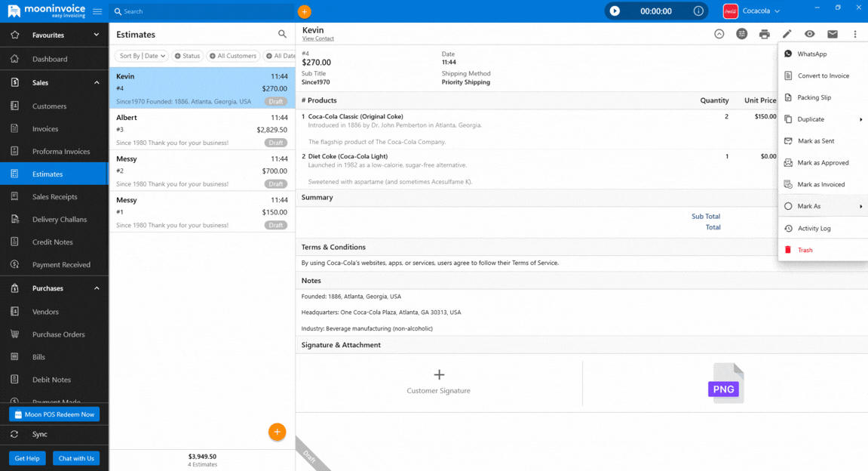Start the timer with play button
The image size is (868, 471).
[615, 11]
